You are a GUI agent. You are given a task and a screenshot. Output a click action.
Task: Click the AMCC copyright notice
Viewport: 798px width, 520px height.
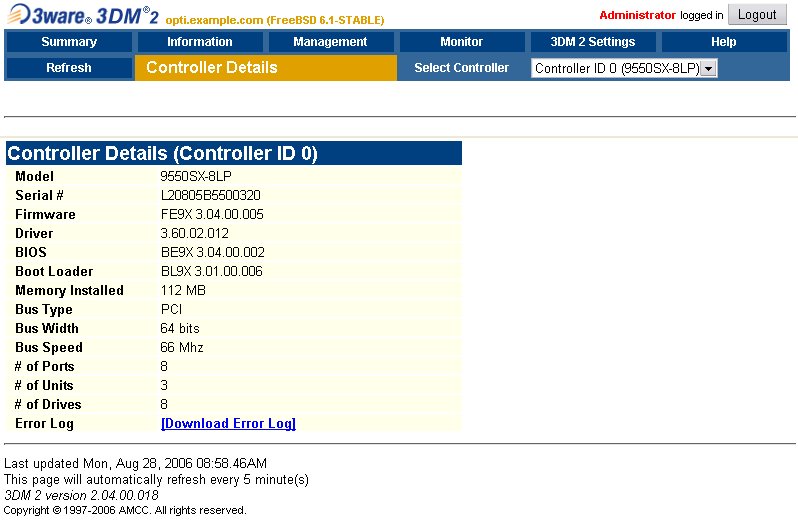click(x=125, y=510)
